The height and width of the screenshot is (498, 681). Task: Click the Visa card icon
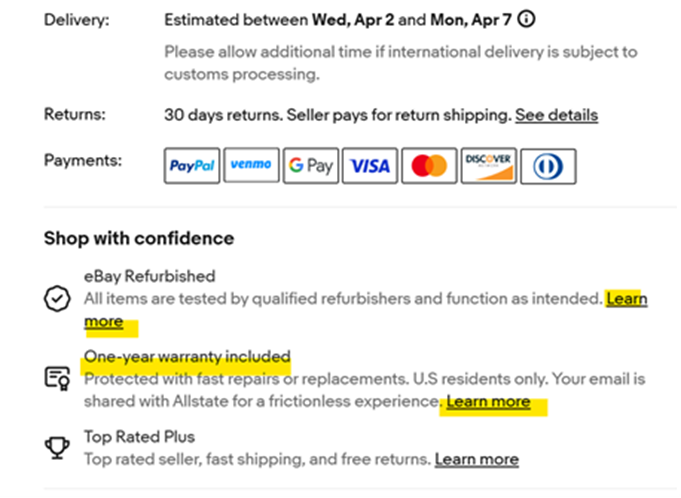(x=369, y=166)
